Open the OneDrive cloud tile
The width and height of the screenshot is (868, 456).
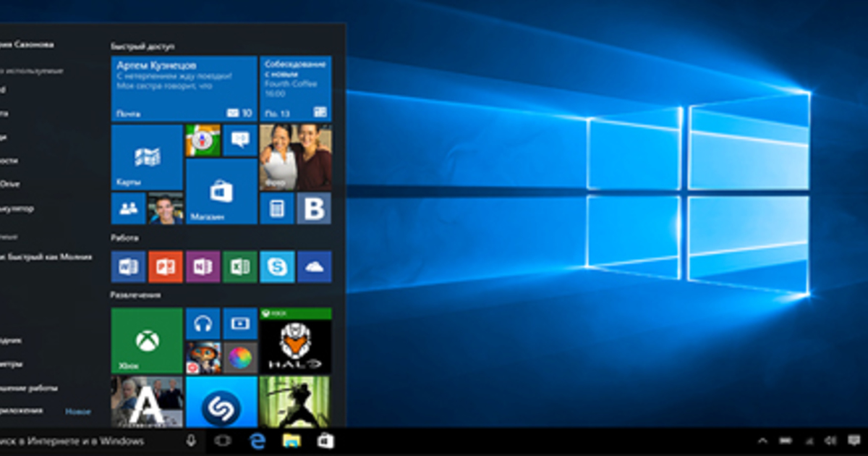314,266
